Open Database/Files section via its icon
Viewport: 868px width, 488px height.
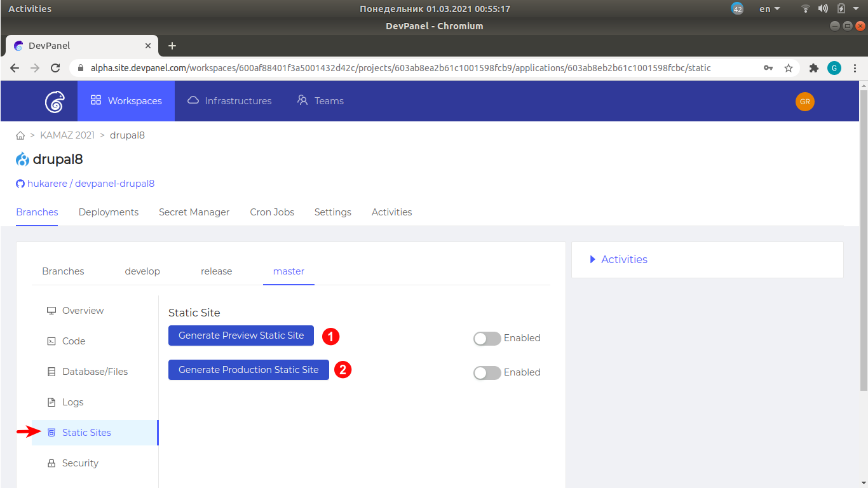tap(51, 371)
